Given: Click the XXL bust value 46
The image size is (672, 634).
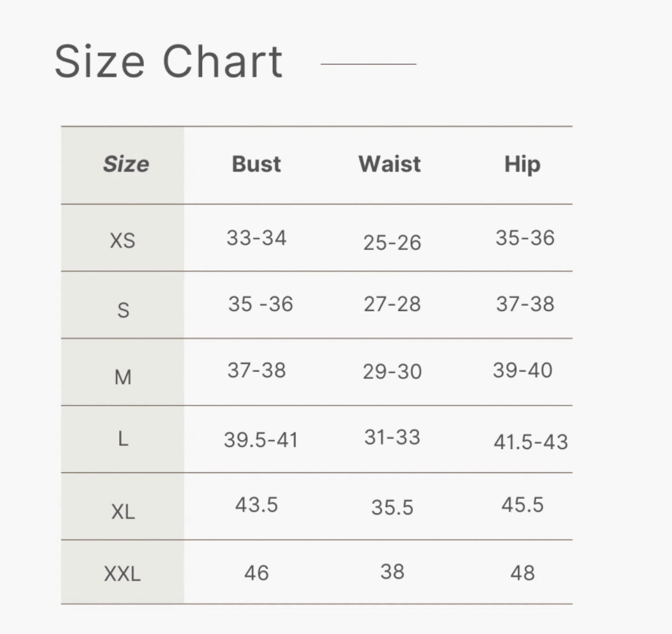Looking at the screenshot, I should pyautogui.click(x=256, y=573).
